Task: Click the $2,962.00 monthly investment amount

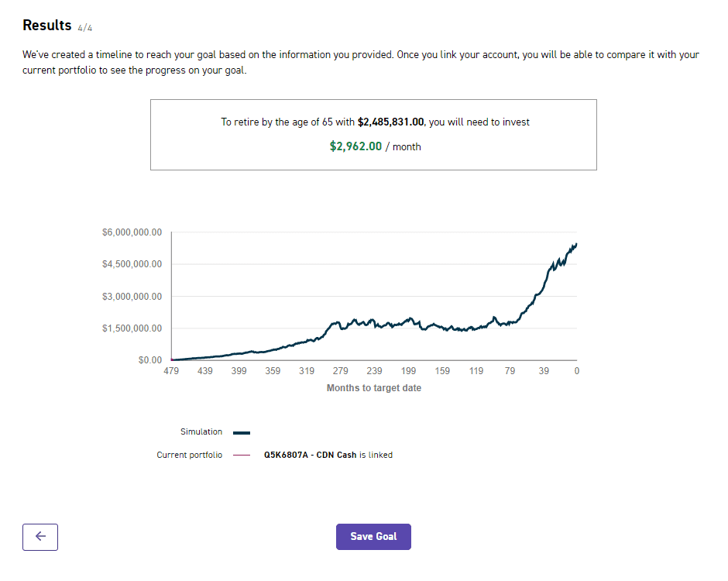Action: click(355, 146)
